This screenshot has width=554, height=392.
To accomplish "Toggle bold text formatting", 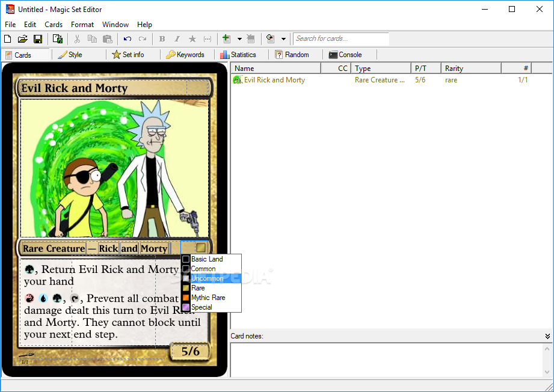I will [162, 39].
